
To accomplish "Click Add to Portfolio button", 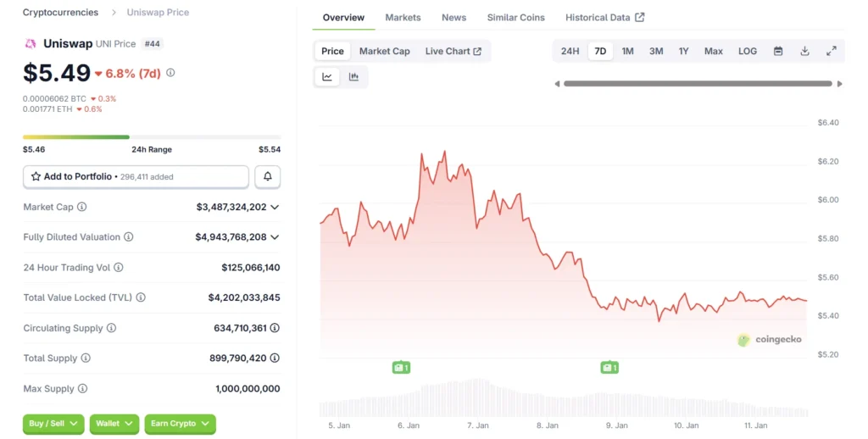I will (136, 176).
